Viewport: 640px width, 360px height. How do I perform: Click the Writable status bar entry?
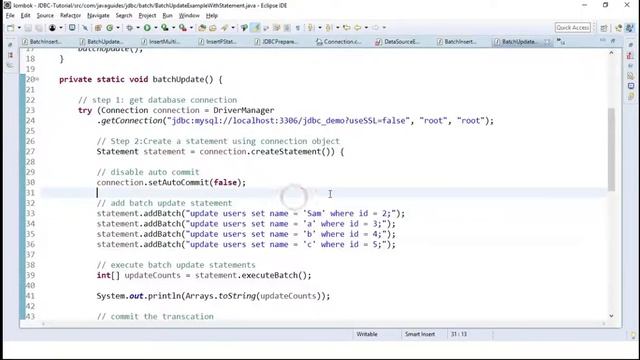point(367,334)
